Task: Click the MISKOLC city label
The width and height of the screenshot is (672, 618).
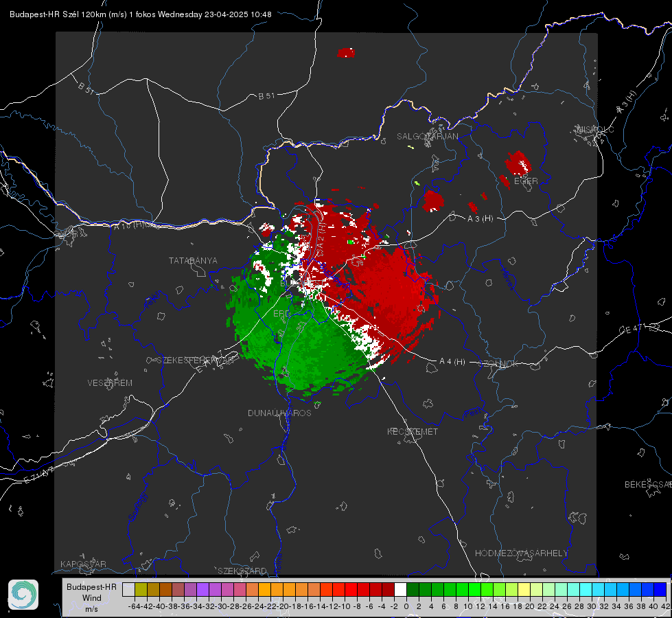Action: [595, 129]
